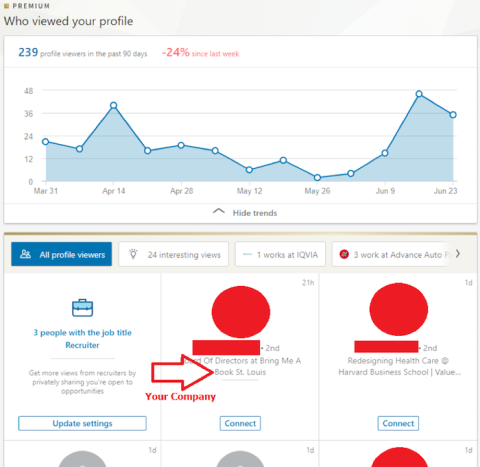Click the lightbulb icon on interesting views

pos(133,254)
